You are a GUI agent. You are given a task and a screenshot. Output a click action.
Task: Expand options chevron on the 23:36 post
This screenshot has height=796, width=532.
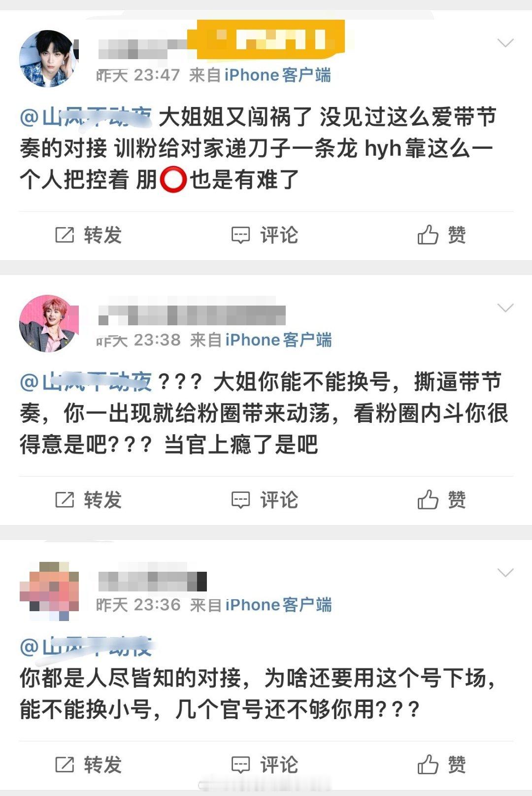[505, 573]
